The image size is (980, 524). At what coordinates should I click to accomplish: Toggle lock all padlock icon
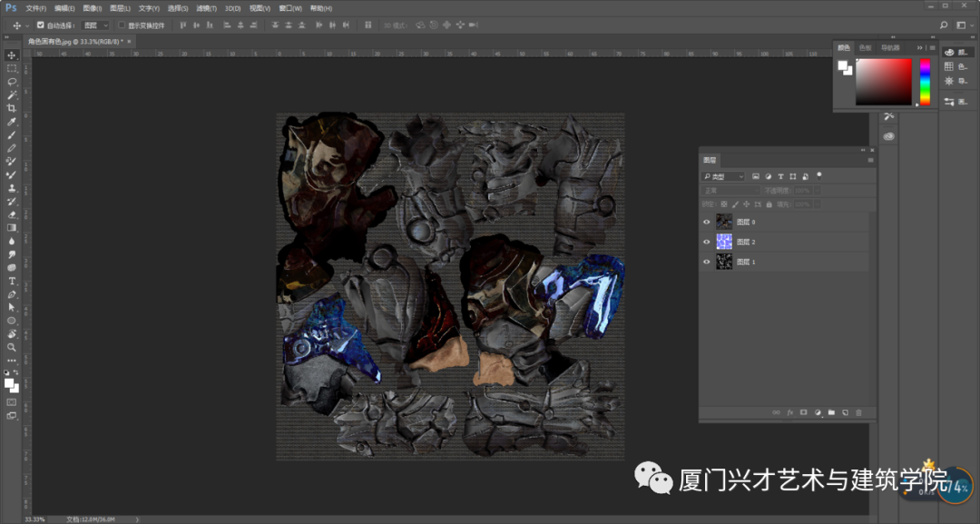click(x=769, y=204)
